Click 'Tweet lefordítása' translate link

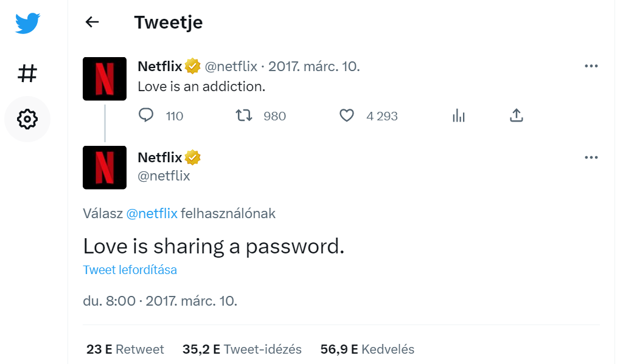coord(130,270)
